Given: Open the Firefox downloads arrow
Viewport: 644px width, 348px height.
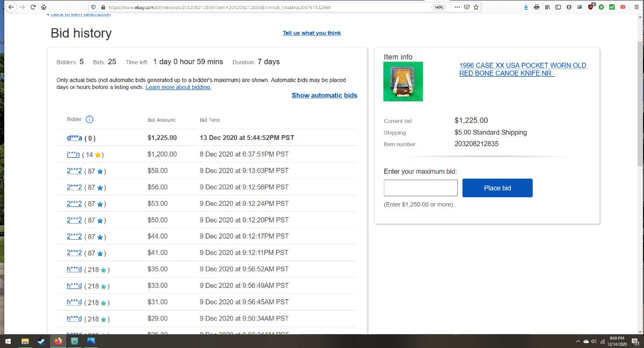Looking at the screenshot, I should (525, 7).
